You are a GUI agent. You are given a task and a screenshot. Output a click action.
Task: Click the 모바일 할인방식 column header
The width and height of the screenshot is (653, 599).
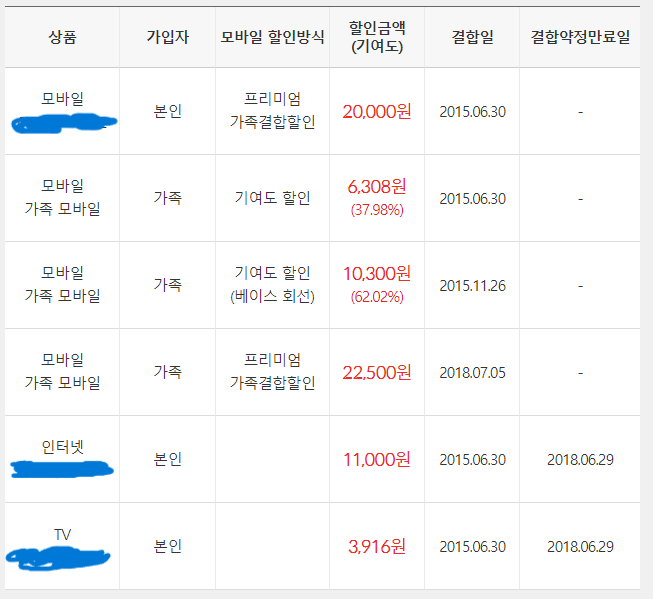click(272, 37)
